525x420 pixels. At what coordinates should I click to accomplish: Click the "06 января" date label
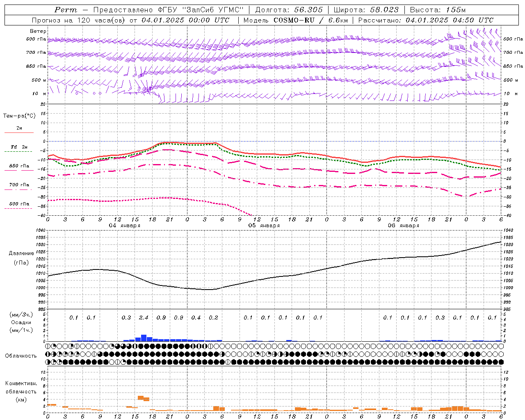pyautogui.click(x=404, y=225)
